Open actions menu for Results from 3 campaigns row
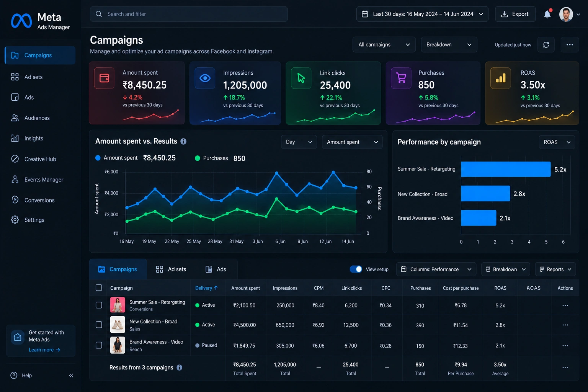Image resolution: width=588 pixels, height=392 pixels. coord(565,367)
